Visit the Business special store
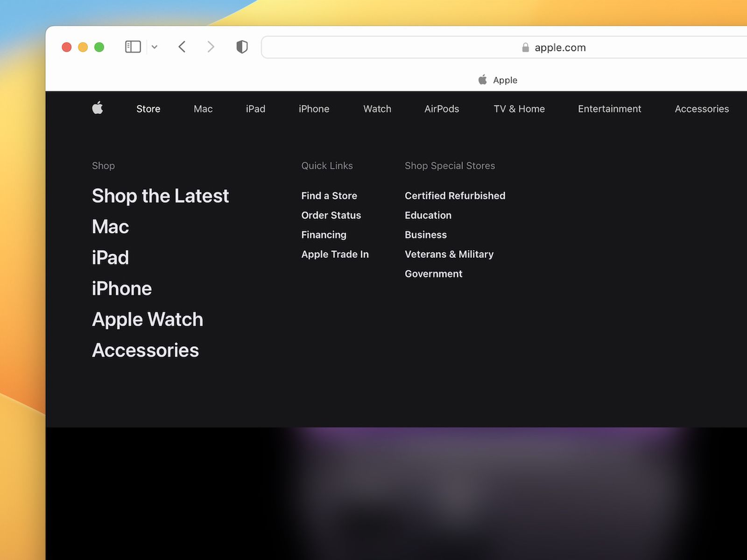This screenshot has width=747, height=560. (425, 235)
